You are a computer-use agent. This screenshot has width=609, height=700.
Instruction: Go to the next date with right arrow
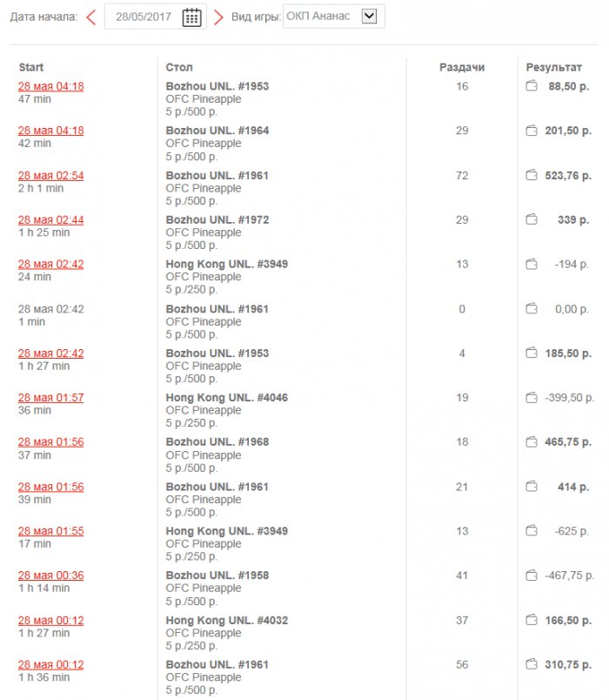[x=218, y=17]
